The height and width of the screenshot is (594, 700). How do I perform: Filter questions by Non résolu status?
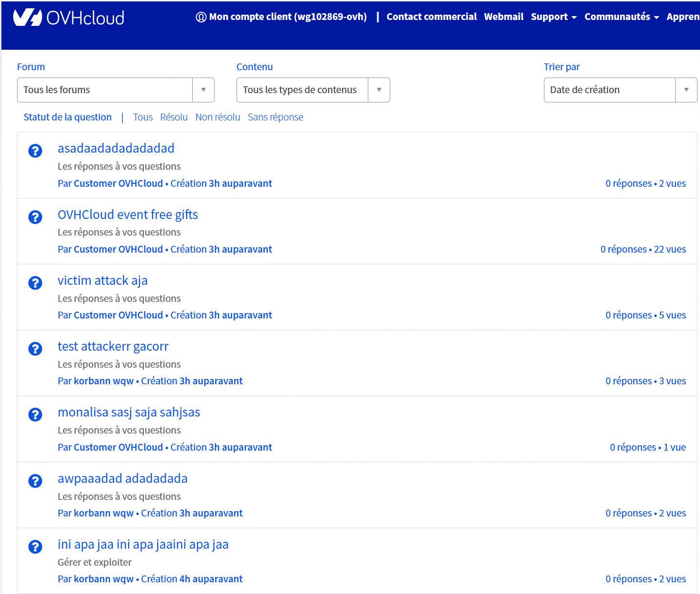tap(218, 117)
